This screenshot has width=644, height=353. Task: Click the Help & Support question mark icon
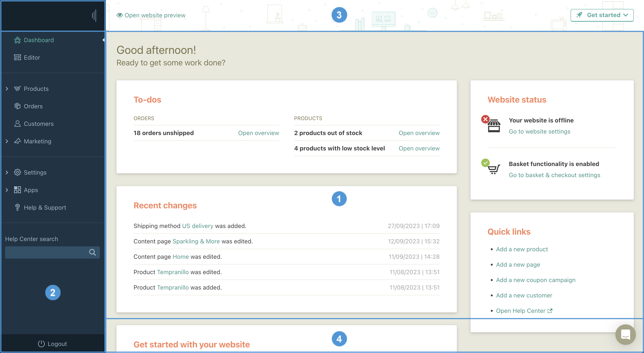[x=17, y=207]
